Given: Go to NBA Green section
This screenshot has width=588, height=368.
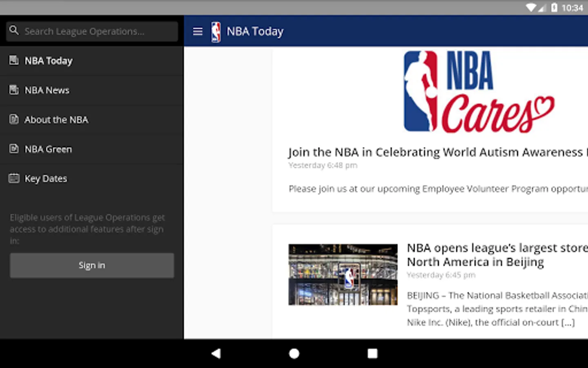Looking at the screenshot, I should 92,149.
